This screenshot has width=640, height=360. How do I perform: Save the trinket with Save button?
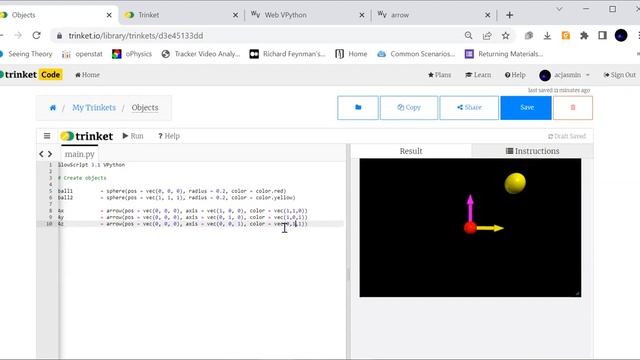[526, 108]
